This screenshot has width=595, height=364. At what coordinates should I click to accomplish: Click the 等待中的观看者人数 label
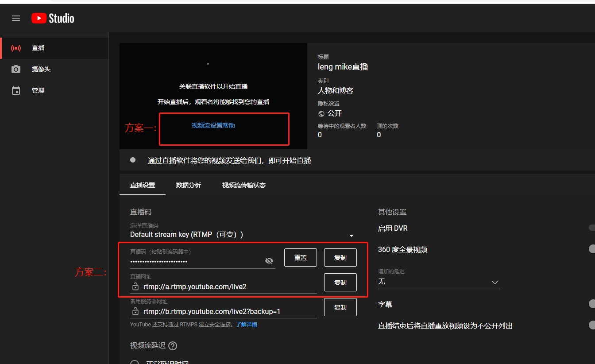click(342, 126)
